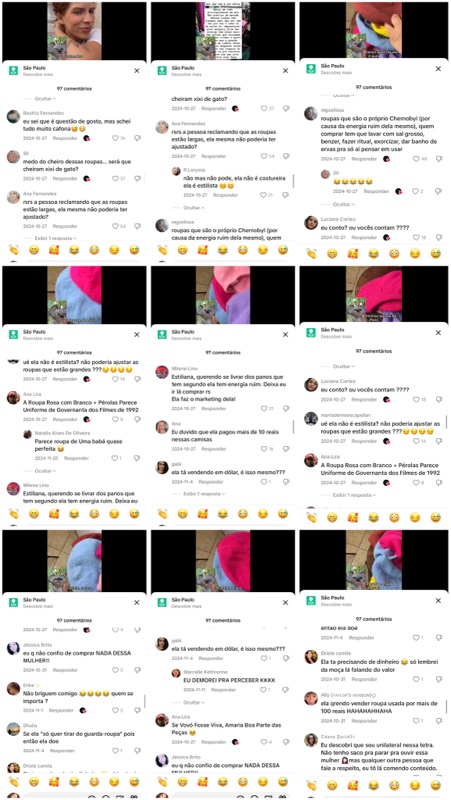
Task: Like Beatriz Fernandes' comment with 76 likes
Action: point(115,138)
